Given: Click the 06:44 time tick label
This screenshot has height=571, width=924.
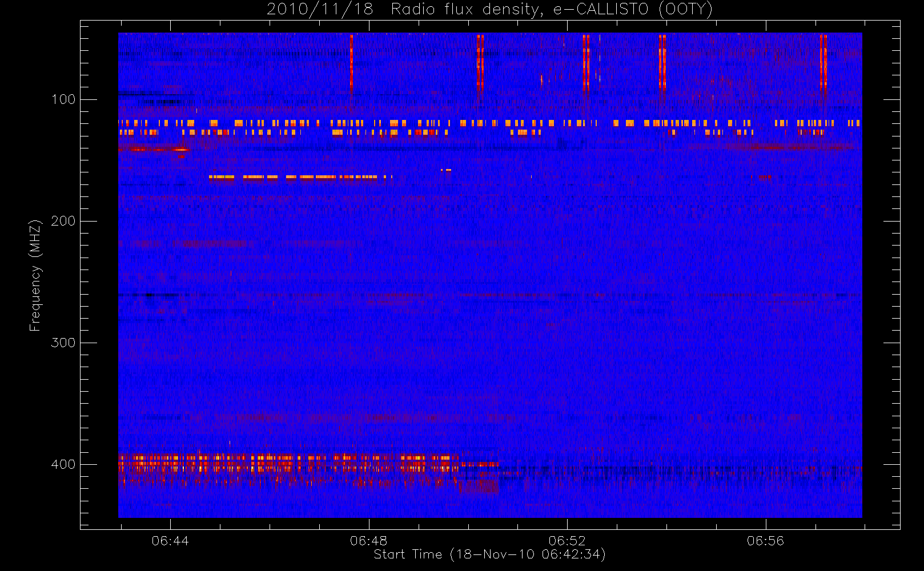Looking at the screenshot, I should click(x=170, y=541).
